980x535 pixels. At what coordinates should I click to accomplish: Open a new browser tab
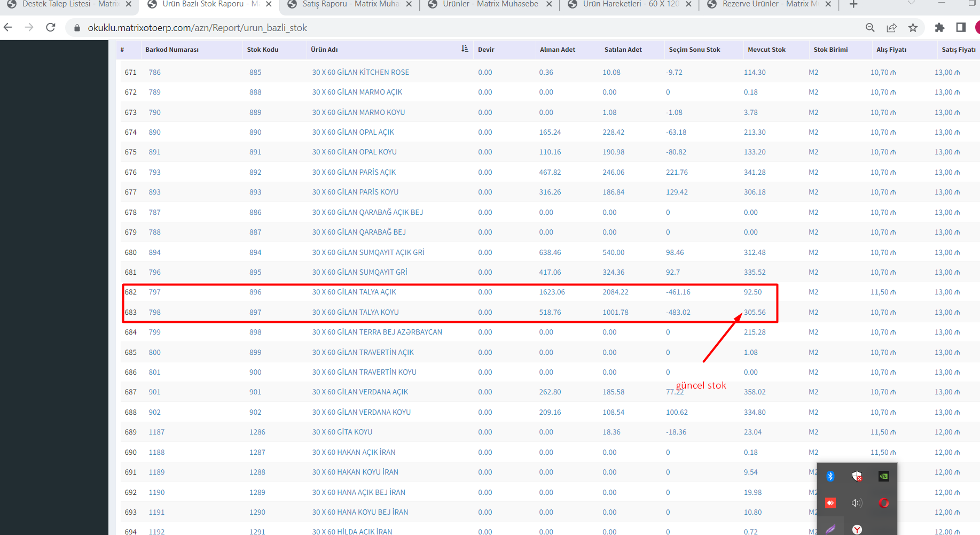(x=853, y=4)
